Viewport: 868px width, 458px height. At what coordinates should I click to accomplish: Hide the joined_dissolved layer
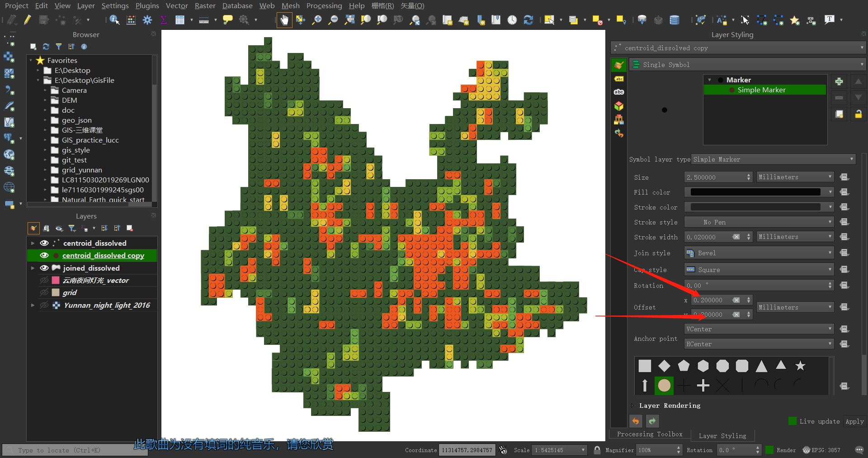(x=44, y=268)
